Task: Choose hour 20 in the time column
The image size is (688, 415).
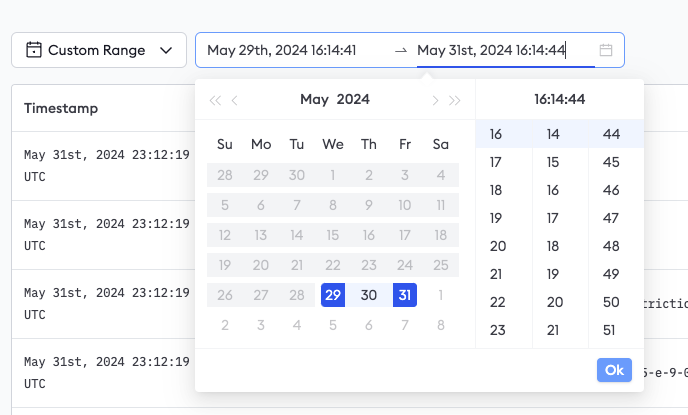Action: click(496, 246)
